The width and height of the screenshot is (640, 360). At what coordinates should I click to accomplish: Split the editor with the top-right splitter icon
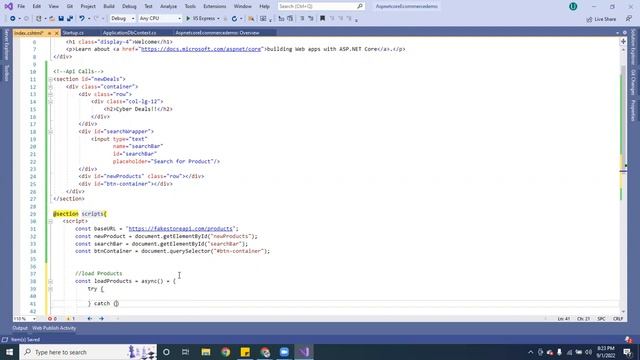pos(623,41)
